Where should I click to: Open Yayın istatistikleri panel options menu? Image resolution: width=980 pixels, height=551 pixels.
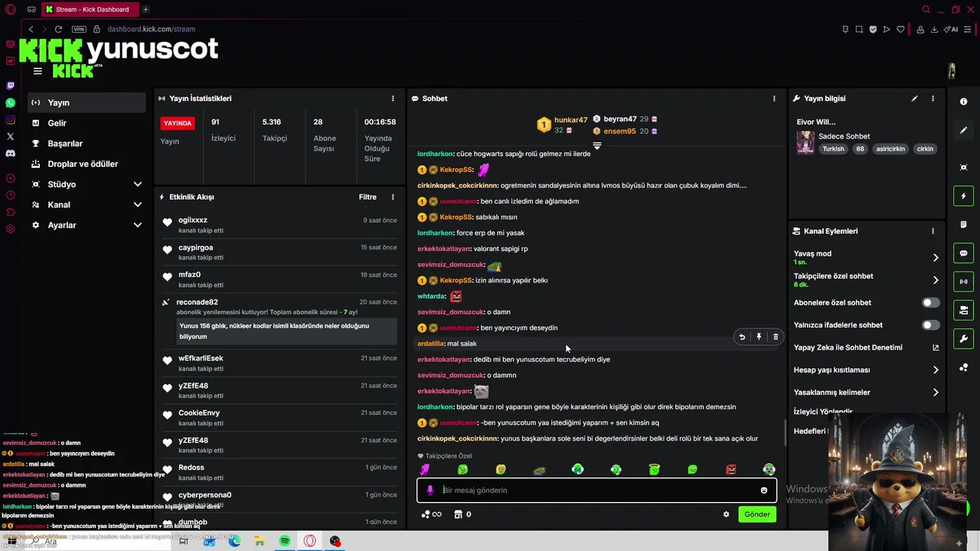tap(393, 99)
